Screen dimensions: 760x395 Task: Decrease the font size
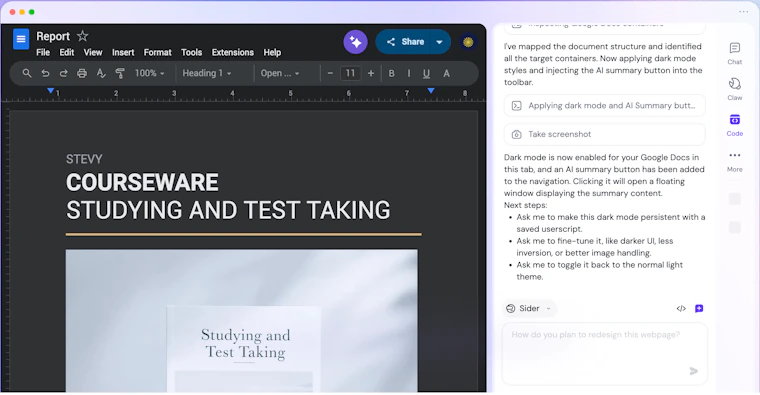(x=330, y=73)
